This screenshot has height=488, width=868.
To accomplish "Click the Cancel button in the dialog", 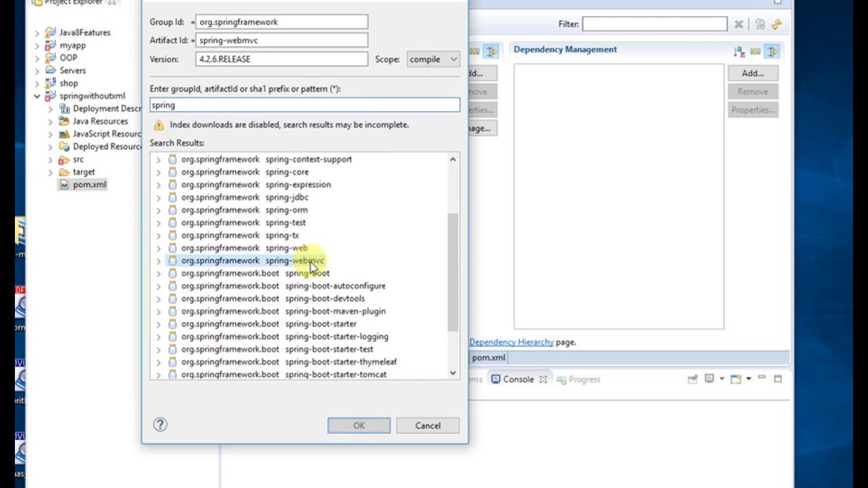I will pos(428,426).
